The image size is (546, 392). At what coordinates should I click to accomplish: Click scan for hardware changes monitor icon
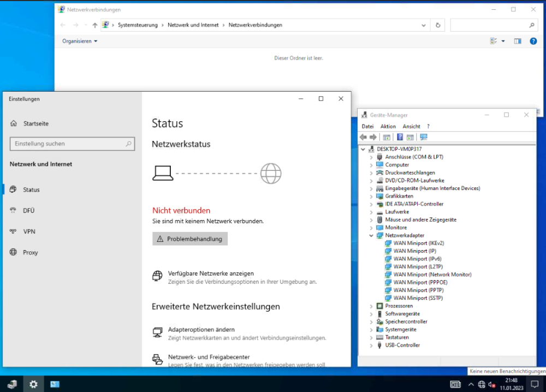coord(424,137)
